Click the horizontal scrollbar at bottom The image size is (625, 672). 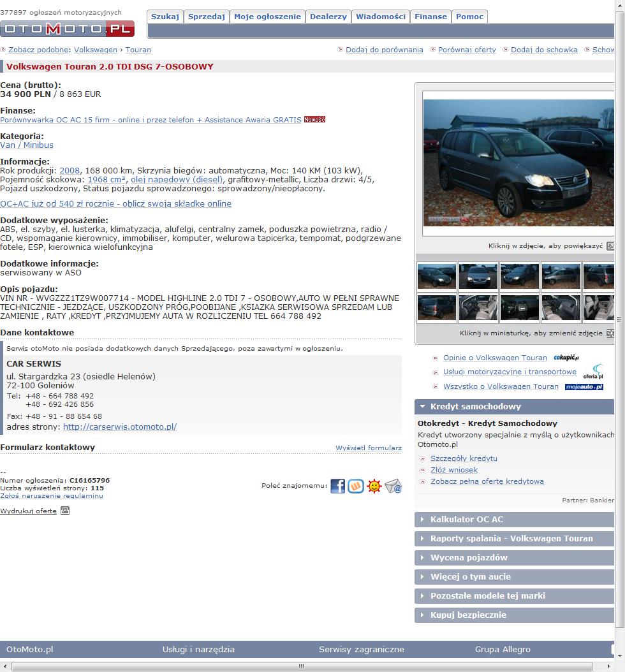(x=302, y=667)
